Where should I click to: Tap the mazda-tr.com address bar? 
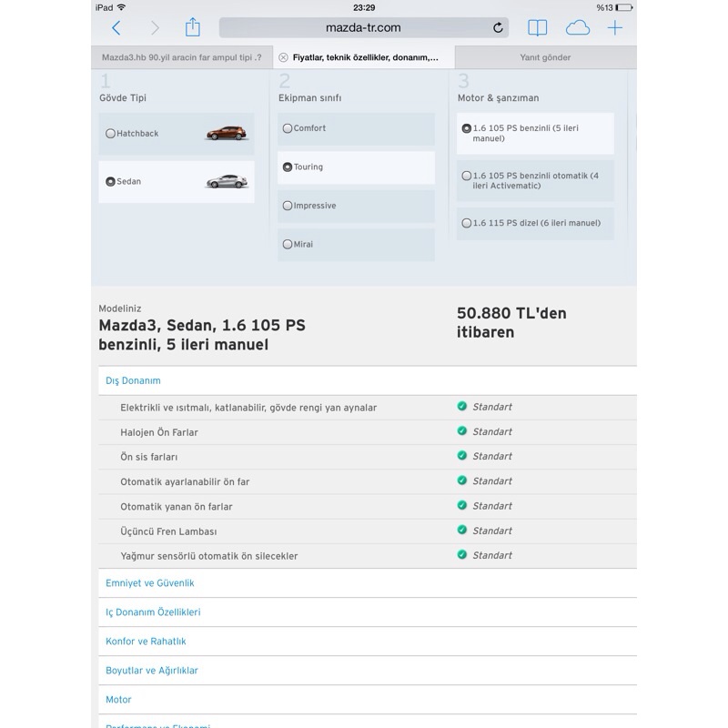tap(363, 28)
